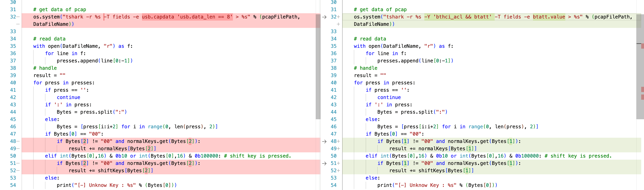Click 'for line in f:' in left pane
This screenshot has width=644, height=190.
pyautogui.click(x=65, y=54)
